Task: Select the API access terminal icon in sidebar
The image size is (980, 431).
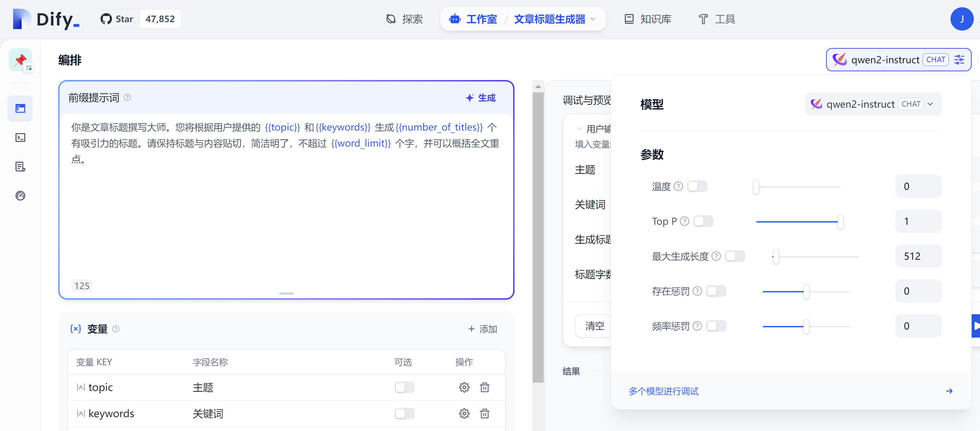Action: tap(20, 137)
